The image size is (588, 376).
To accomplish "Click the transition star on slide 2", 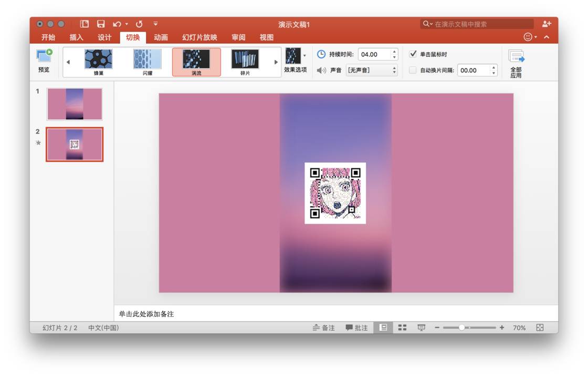I will pos(38,143).
